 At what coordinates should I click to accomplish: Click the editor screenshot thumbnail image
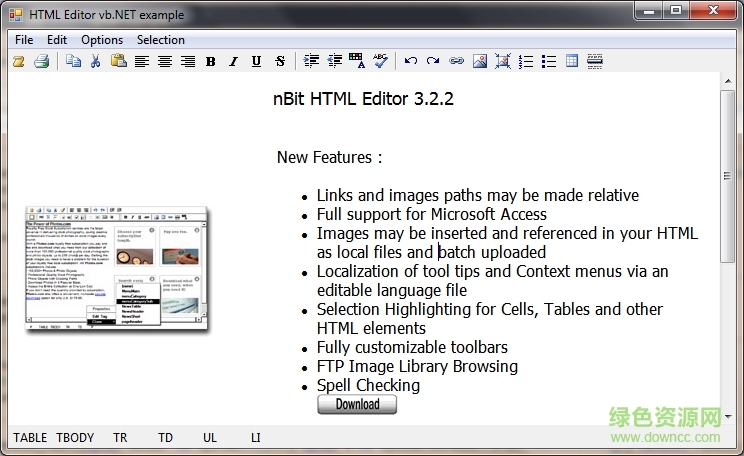[x=117, y=269]
